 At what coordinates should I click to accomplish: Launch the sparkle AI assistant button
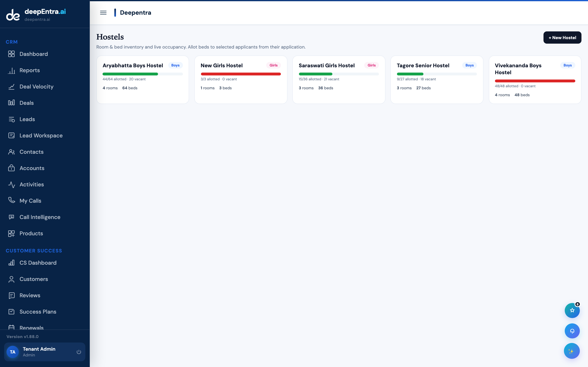pyautogui.click(x=571, y=351)
